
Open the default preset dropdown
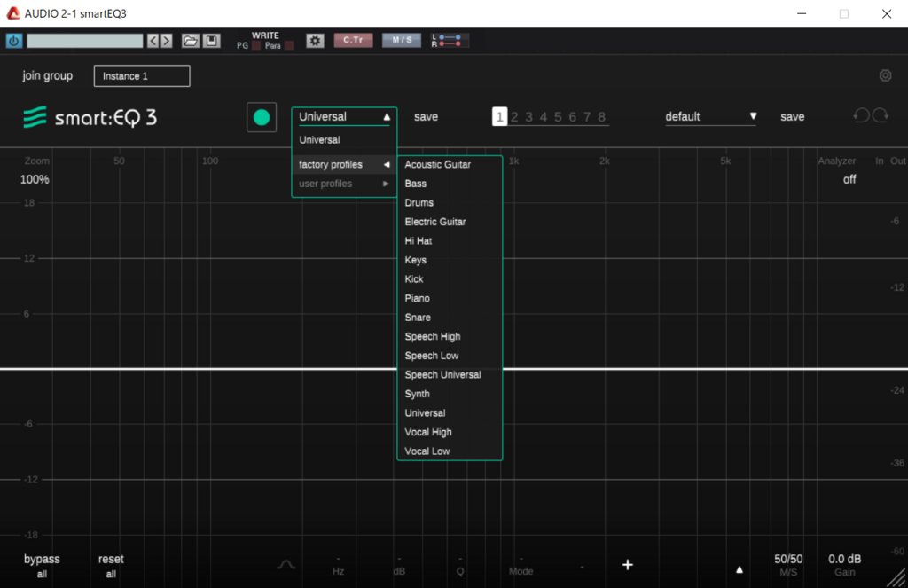click(x=710, y=116)
